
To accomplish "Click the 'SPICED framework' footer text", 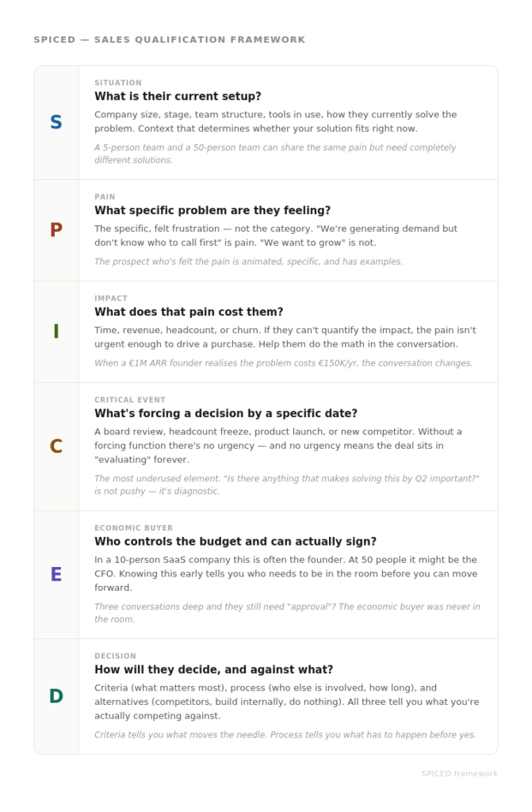I will [459, 774].
